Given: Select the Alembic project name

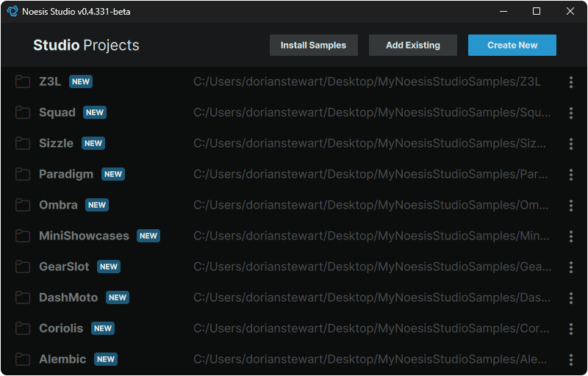Looking at the screenshot, I should pyautogui.click(x=62, y=359).
